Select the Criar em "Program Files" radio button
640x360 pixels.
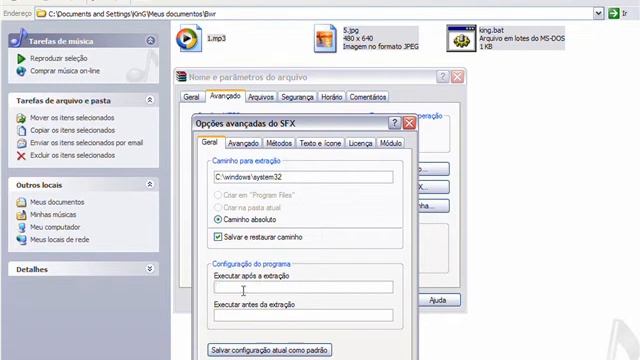(218, 195)
